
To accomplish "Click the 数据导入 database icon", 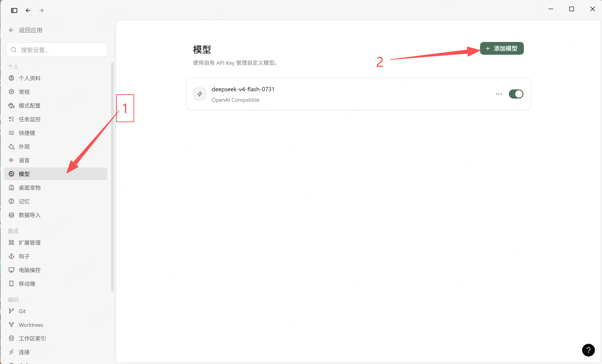I will click(11, 215).
